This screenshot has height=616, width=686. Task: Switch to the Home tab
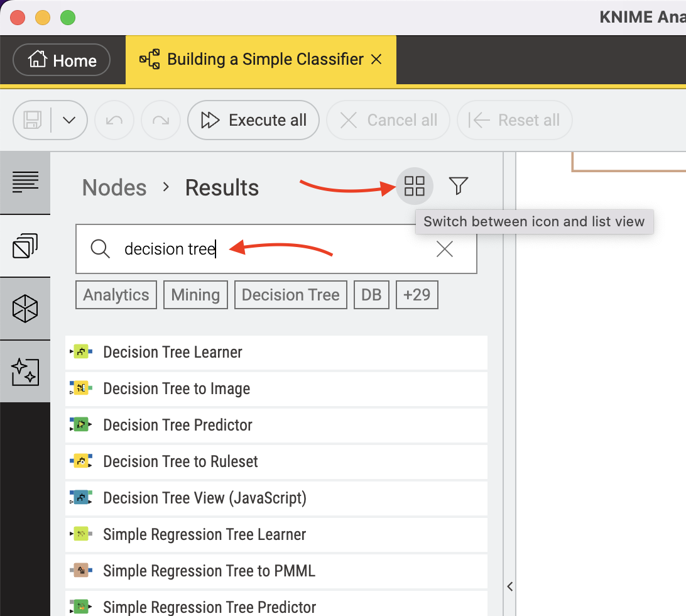tap(61, 60)
